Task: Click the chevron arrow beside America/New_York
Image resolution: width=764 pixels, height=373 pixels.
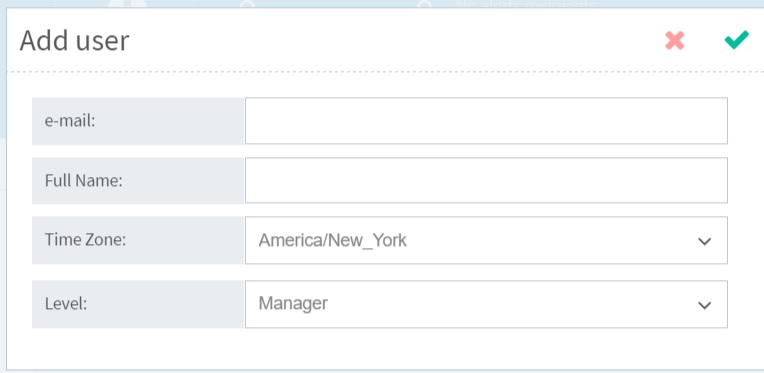Action: tap(705, 241)
